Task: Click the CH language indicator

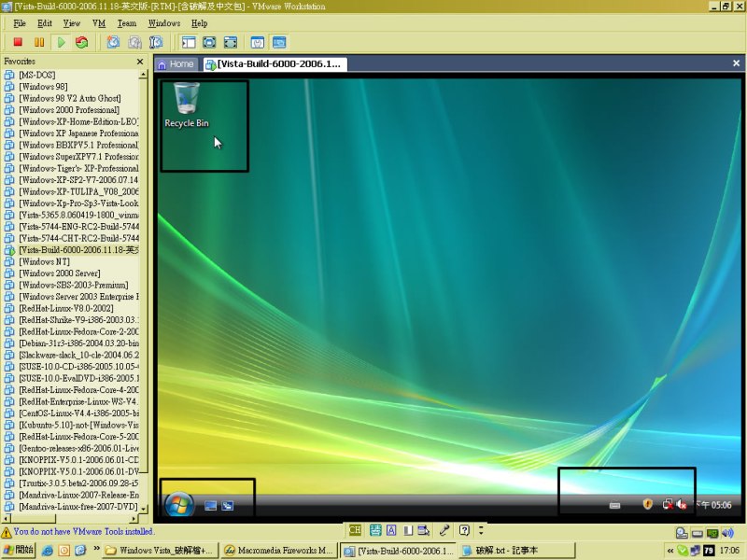Action: (355, 530)
